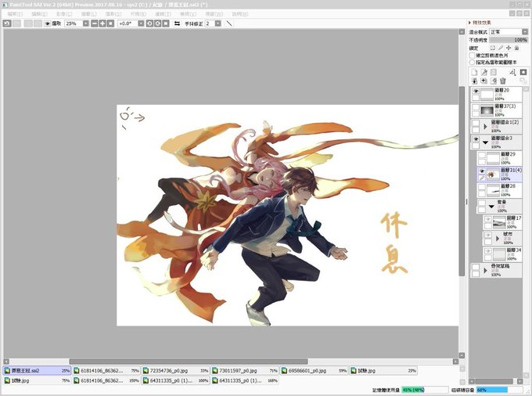Image resolution: width=532 pixels, height=396 pixels.
Task: Click the disk capacity 68% bar
Action: pyautogui.click(x=498, y=390)
